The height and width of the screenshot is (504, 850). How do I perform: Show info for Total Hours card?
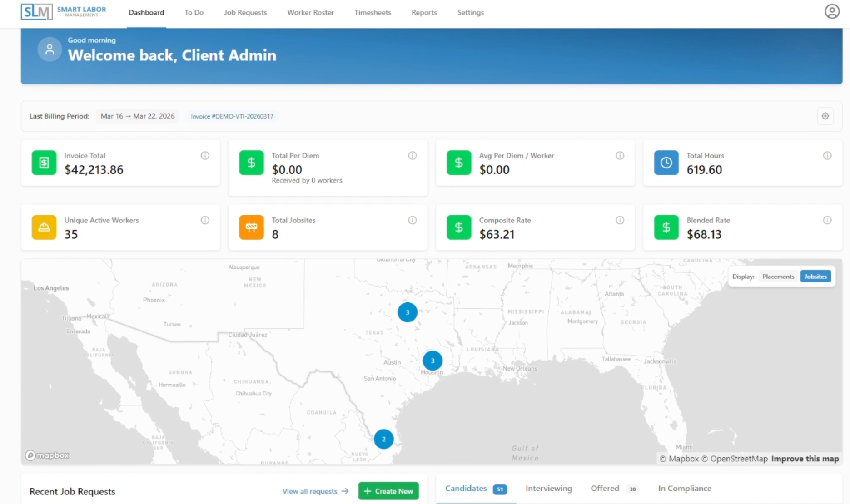(827, 156)
